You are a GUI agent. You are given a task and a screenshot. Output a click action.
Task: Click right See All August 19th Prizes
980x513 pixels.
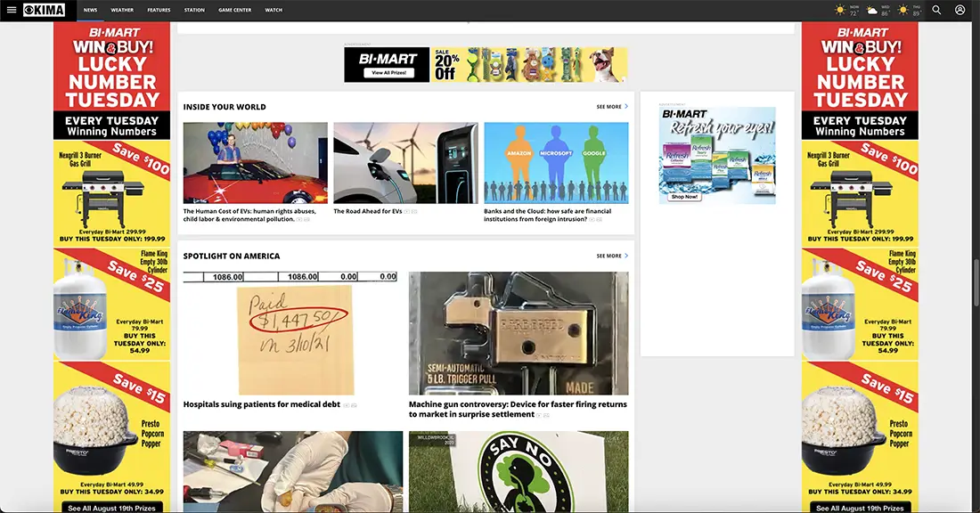coord(860,508)
